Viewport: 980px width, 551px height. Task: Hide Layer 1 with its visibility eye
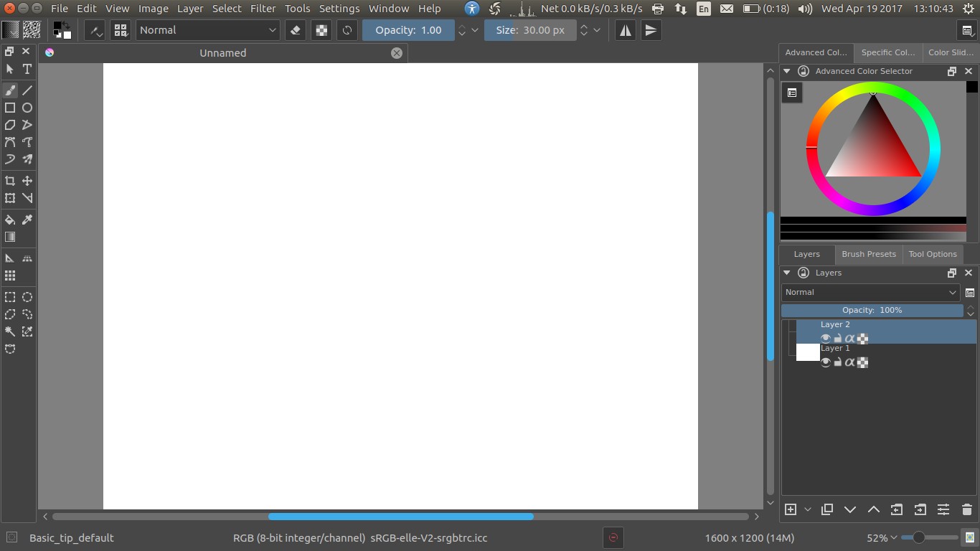click(x=826, y=362)
